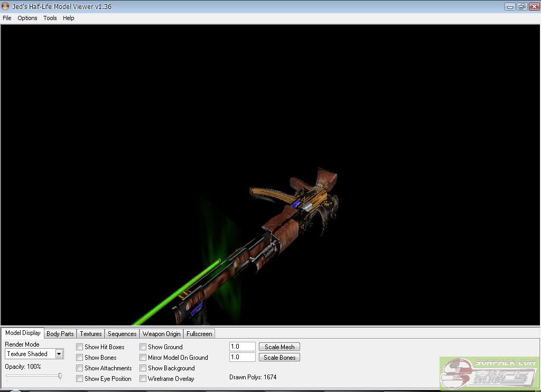Image resolution: width=541 pixels, height=392 pixels.
Task: Click the app icon in the title bar
Action: pos(6,7)
